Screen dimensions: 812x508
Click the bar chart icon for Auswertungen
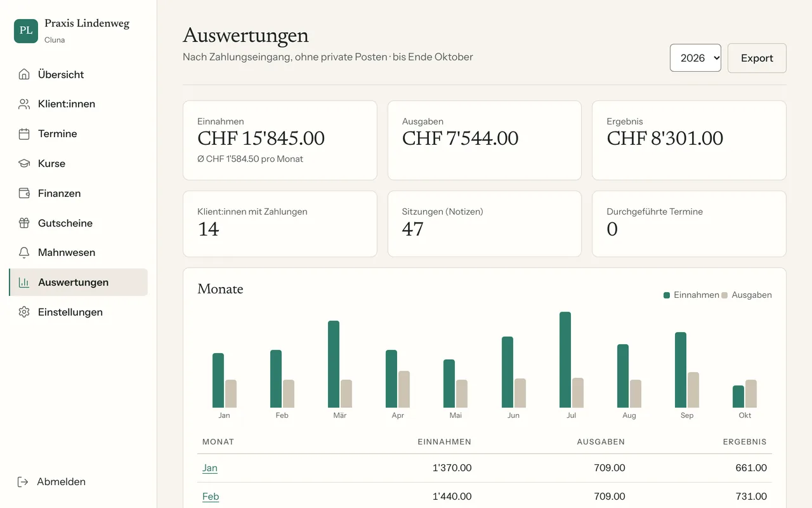[24, 283]
